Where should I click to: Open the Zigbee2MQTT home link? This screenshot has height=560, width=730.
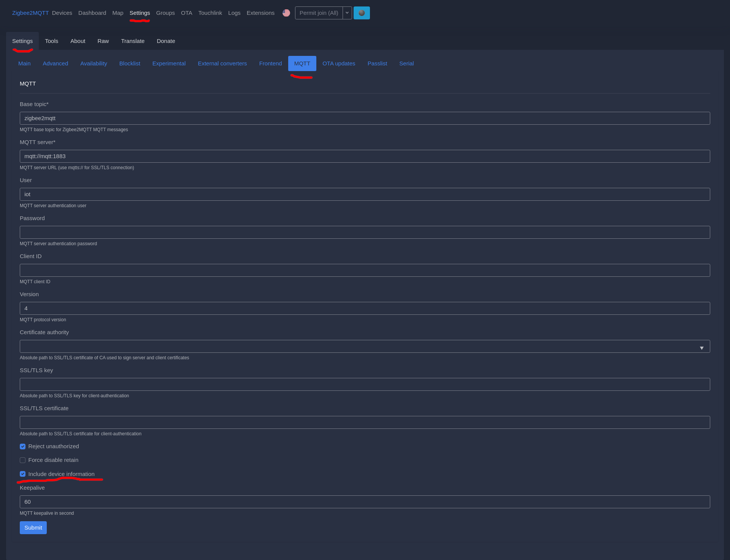tap(30, 13)
